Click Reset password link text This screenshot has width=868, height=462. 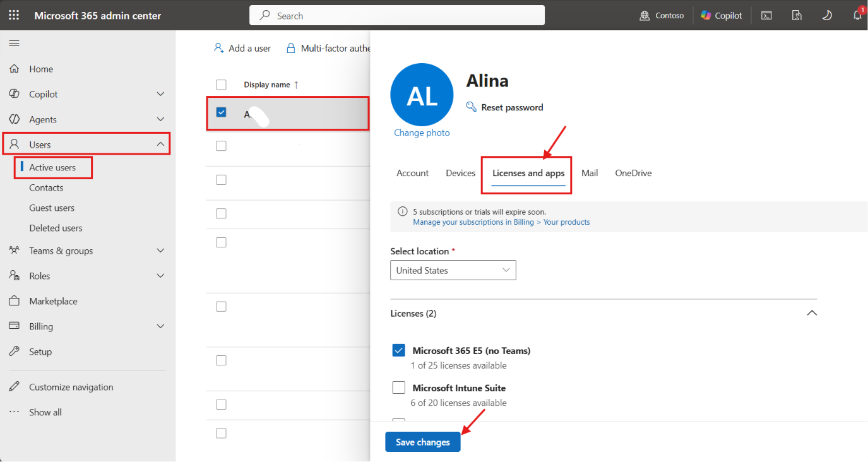coord(512,107)
